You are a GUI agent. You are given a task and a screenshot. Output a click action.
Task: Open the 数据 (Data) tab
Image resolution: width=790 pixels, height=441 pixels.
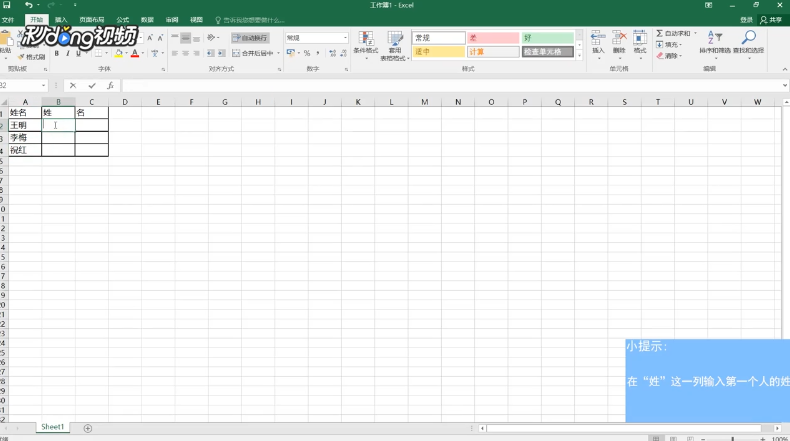tap(147, 20)
